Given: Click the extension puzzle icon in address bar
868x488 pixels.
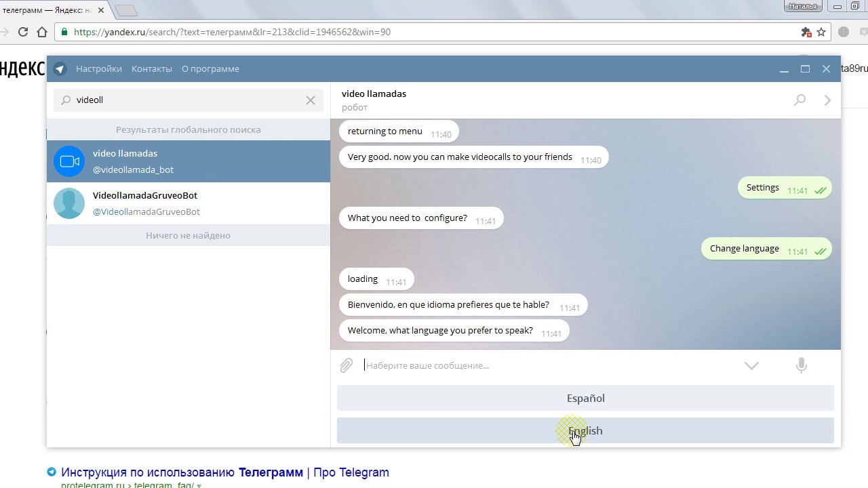Looking at the screenshot, I should [x=806, y=32].
